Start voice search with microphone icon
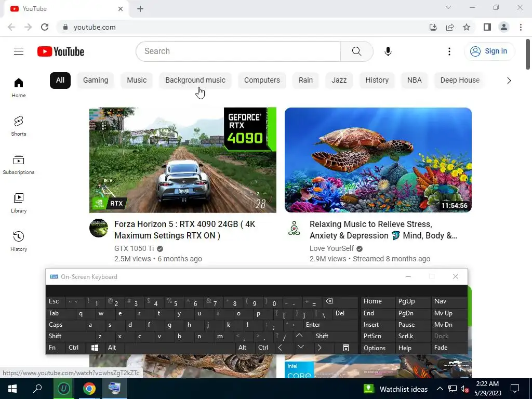The image size is (532, 399). (388, 51)
